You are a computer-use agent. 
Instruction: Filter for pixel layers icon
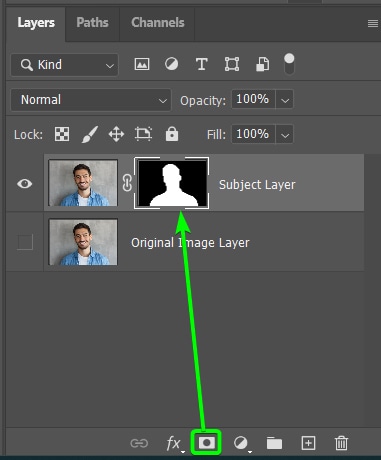[142, 64]
